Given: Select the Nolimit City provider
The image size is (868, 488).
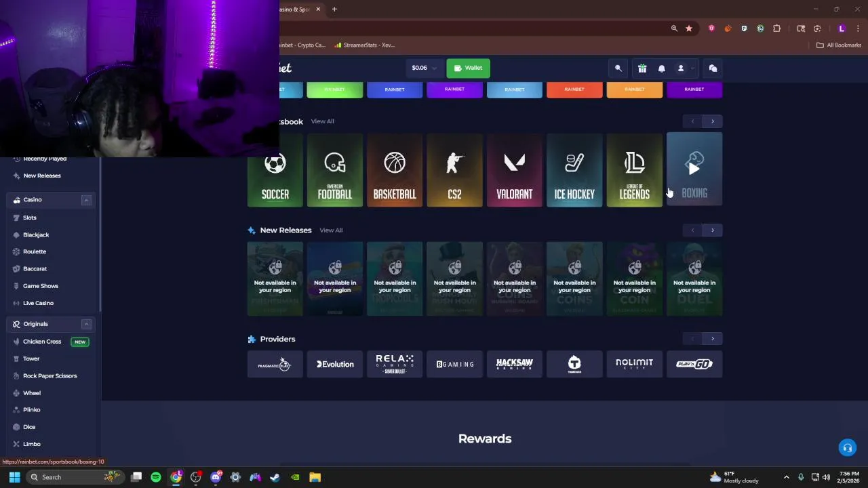Looking at the screenshot, I should [634, 364].
